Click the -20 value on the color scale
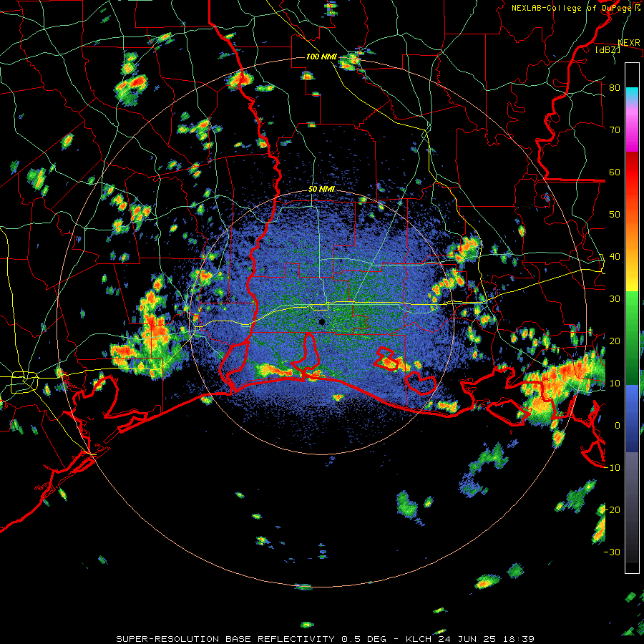 [x=612, y=509]
